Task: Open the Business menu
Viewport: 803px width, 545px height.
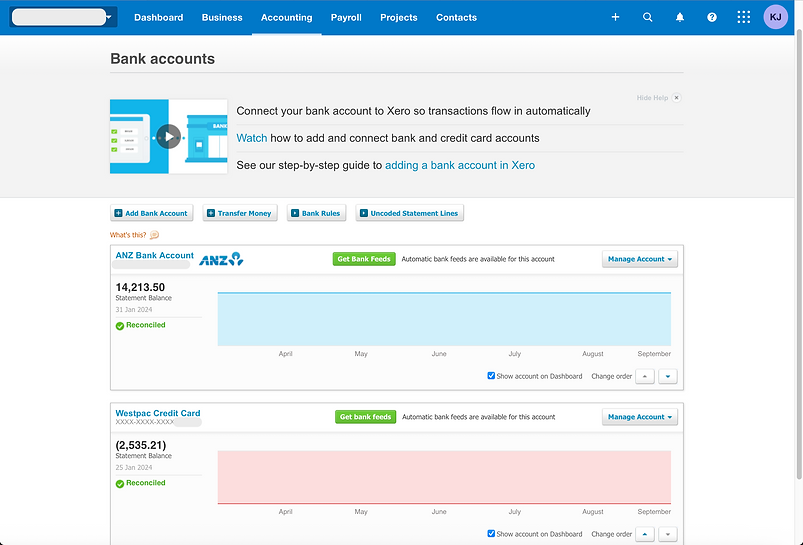Action: [x=222, y=17]
